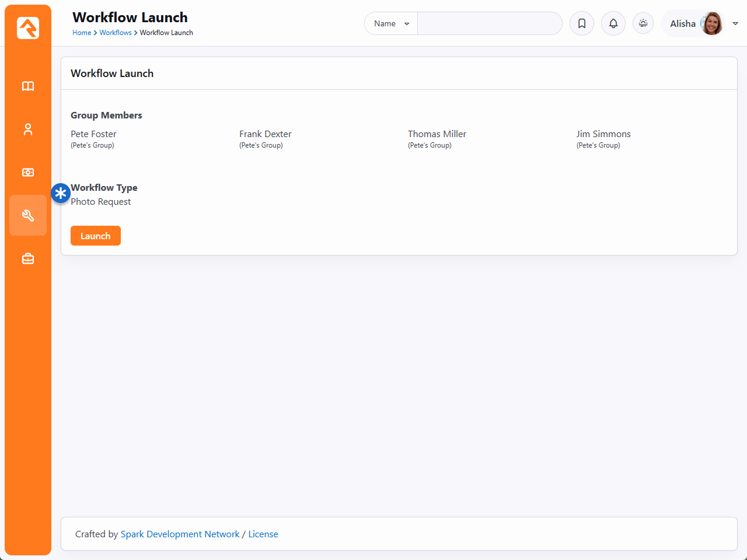Click the blue asterisk badge by Workflow Type
Screen dimensions: 747x560
point(61,193)
